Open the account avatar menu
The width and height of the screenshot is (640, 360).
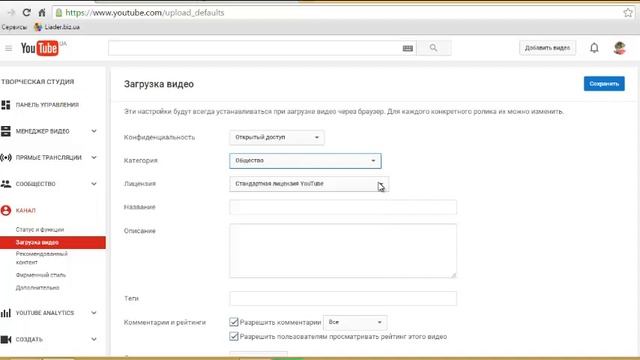click(620, 48)
